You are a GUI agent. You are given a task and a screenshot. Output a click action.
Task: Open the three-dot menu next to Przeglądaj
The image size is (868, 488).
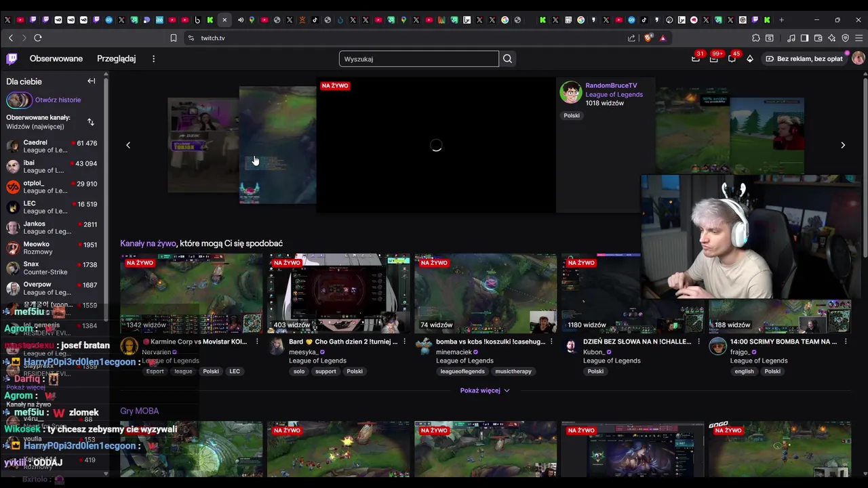[153, 59]
